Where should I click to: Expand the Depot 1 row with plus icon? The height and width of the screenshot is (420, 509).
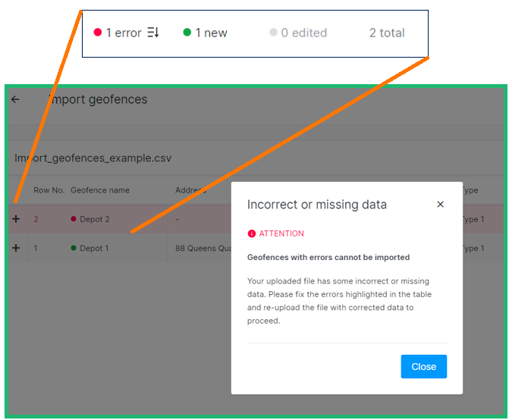tap(16, 249)
